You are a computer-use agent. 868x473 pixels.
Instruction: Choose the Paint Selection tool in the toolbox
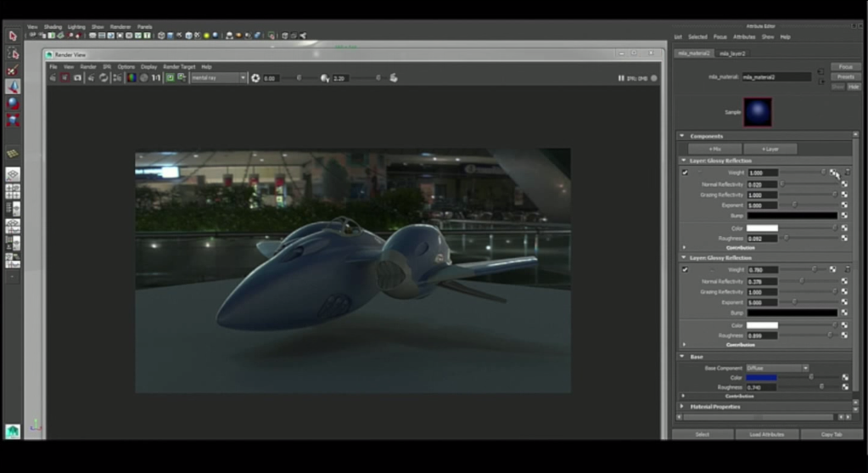pos(13,70)
